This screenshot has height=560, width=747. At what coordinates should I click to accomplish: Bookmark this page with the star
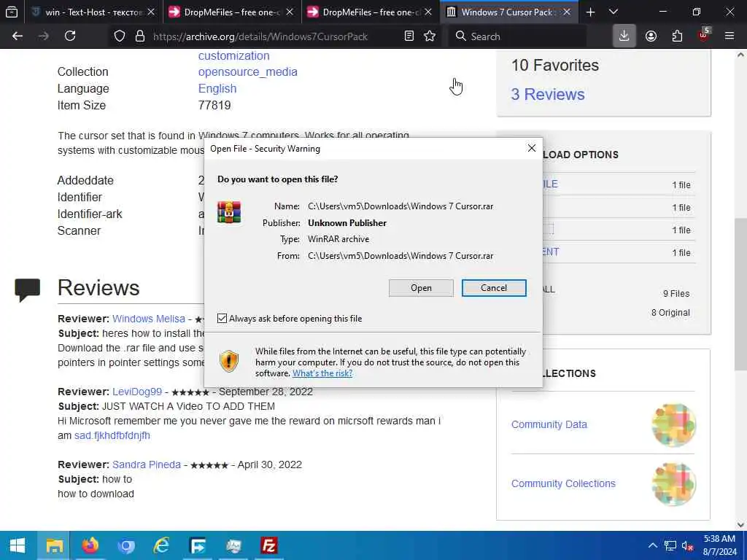pos(430,36)
